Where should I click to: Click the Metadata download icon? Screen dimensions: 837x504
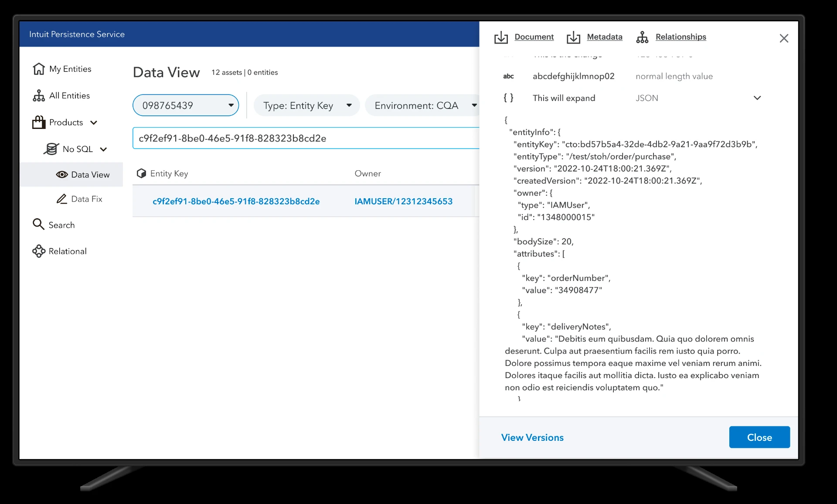pos(573,37)
